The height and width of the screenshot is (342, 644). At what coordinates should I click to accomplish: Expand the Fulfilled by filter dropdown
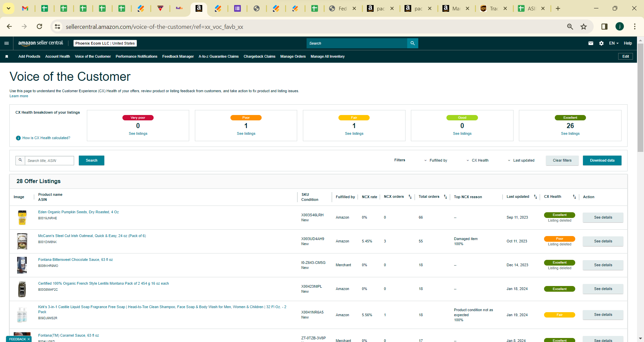[x=436, y=161]
